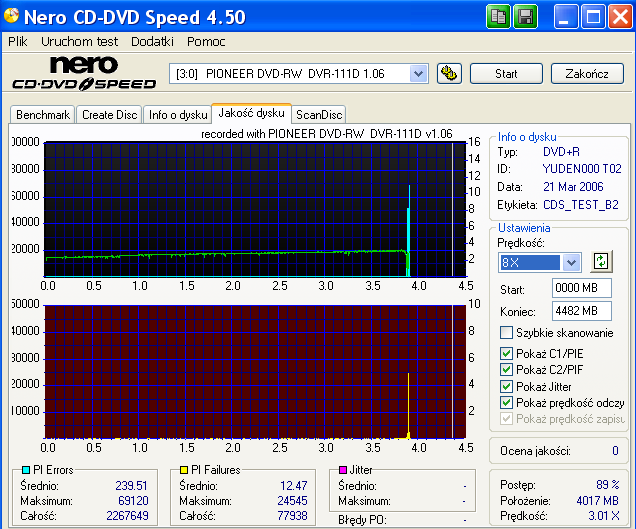Open drive options yellow tool icon
The image size is (636, 529).
(449, 74)
